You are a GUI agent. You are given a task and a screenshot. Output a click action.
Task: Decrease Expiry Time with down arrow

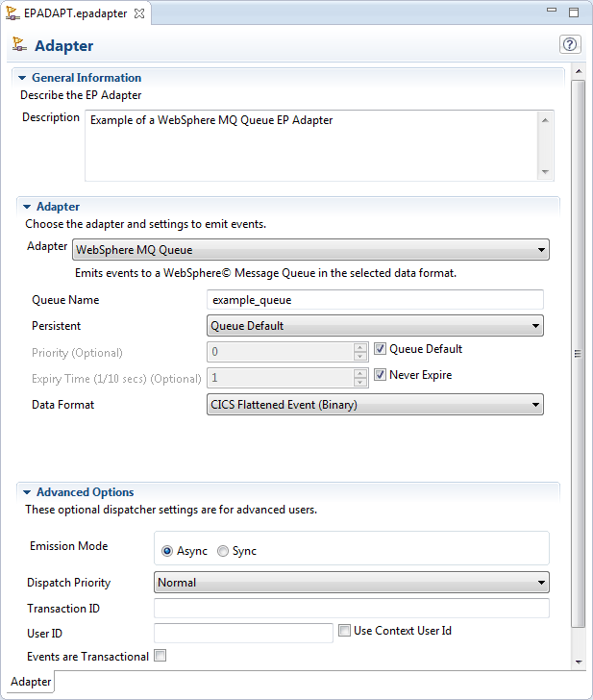360,382
